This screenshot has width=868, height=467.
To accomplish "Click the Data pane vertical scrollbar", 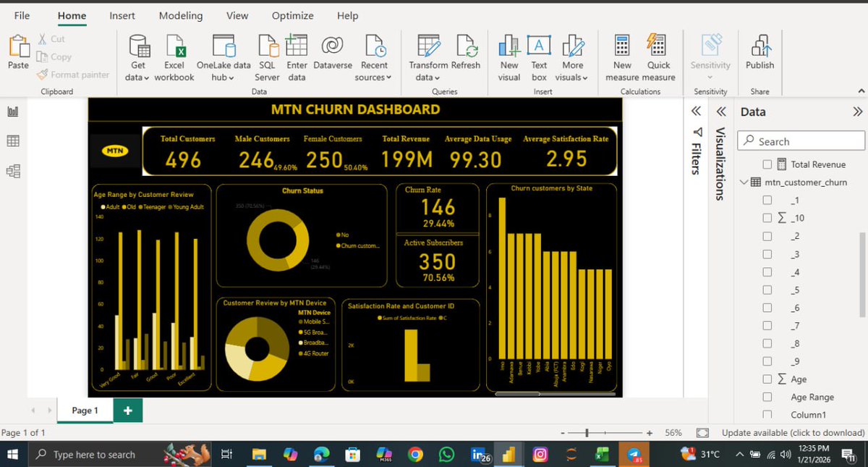I will click(861, 275).
